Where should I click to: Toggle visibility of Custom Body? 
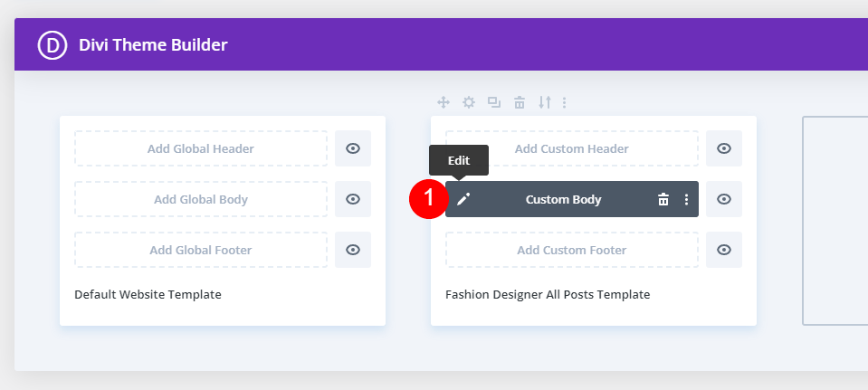[724, 199]
